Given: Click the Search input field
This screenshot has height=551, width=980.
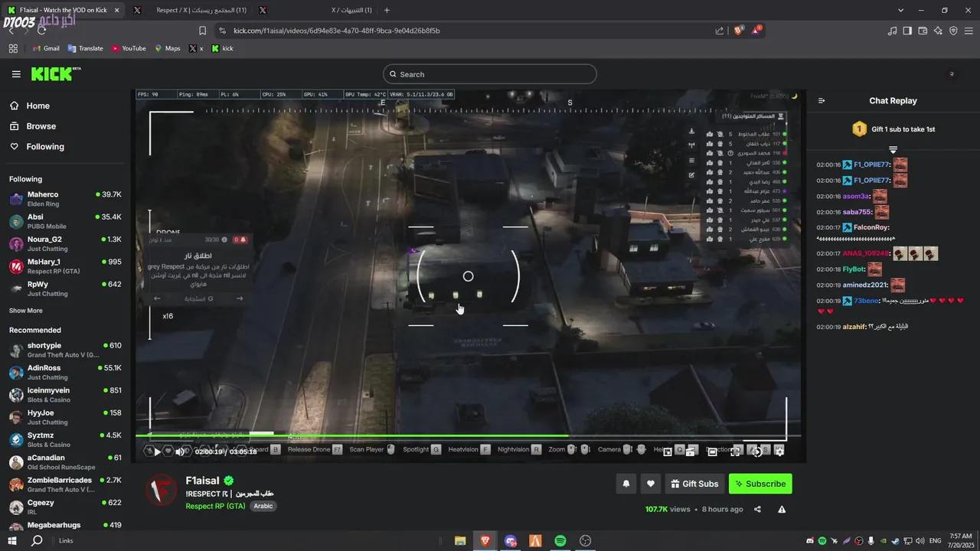Looking at the screenshot, I should [490, 74].
